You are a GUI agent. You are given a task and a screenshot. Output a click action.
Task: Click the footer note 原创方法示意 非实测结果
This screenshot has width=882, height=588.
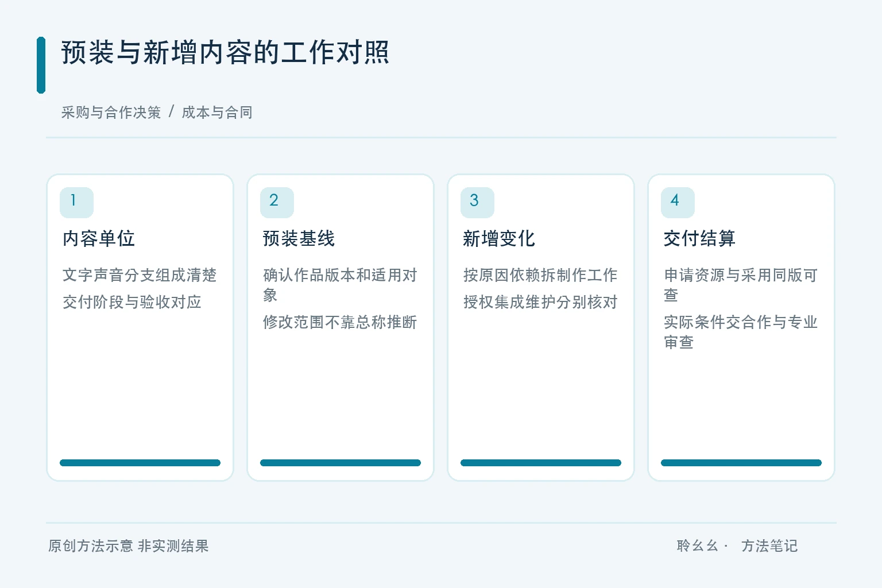tap(129, 546)
